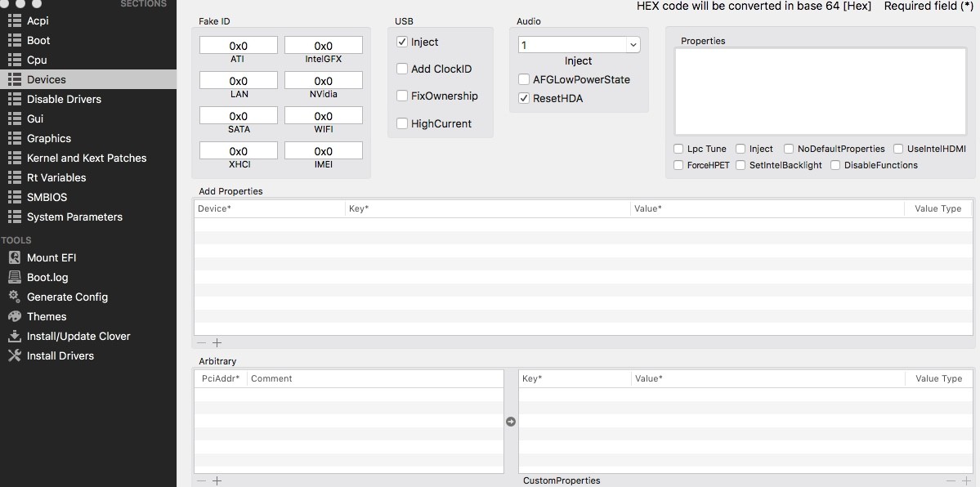Click the ATI Fake ID field
The width and height of the screenshot is (980, 487).
238,45
